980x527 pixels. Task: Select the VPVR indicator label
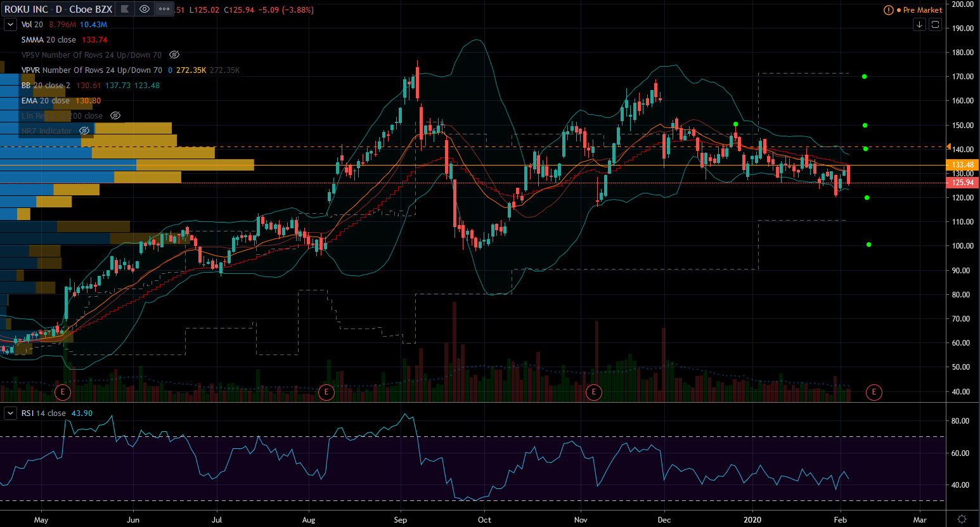(91, 70)
